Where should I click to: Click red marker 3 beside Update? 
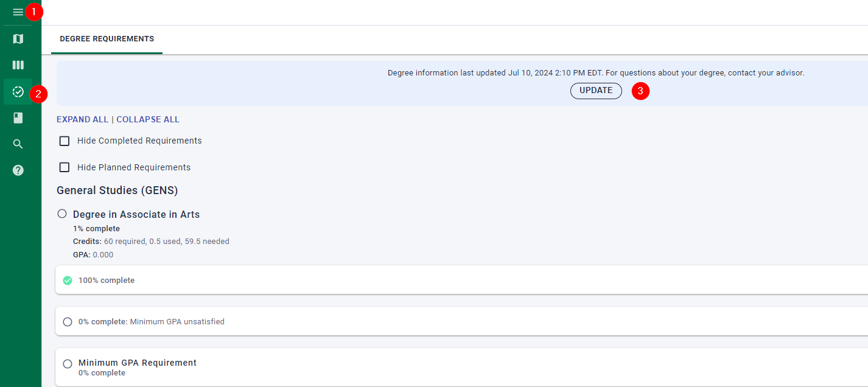tap(640, 91)
